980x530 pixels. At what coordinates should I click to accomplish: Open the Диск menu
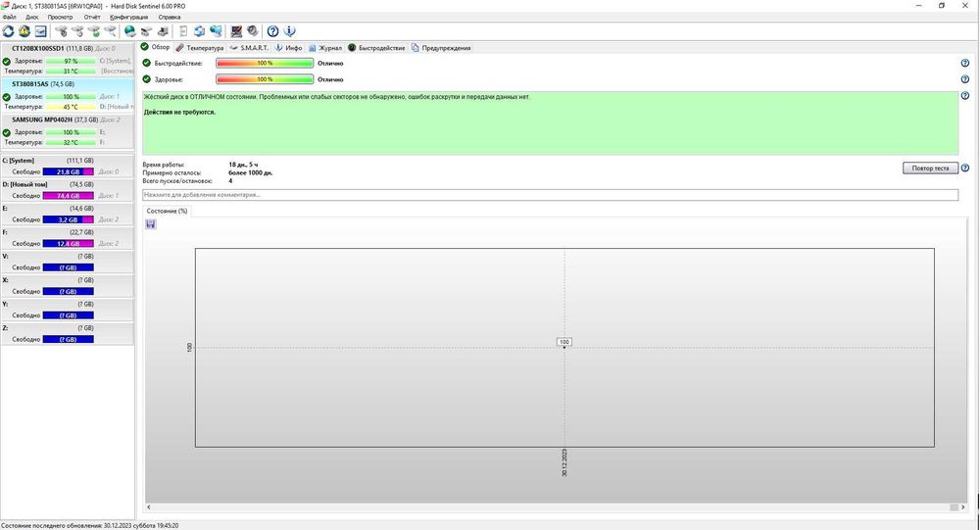[32, 17]
